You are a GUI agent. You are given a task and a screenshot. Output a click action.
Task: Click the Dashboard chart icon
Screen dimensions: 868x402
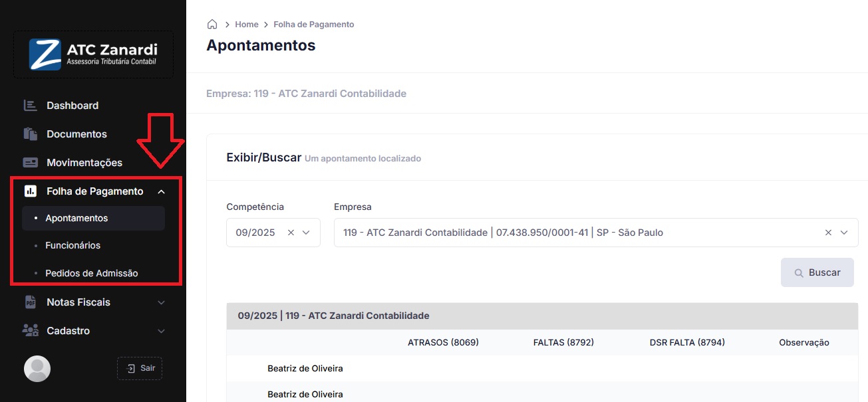30,106
